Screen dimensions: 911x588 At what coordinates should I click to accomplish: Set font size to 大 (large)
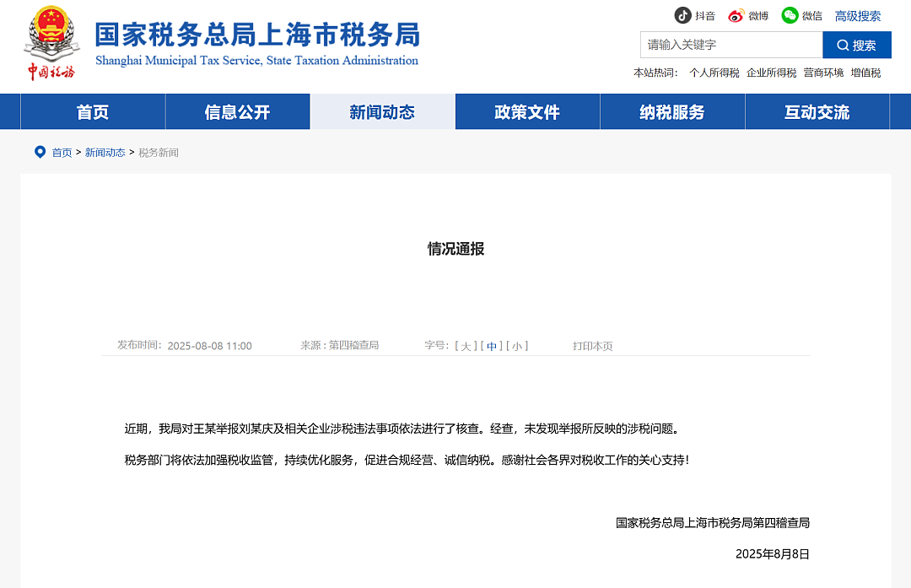(466, 346)
